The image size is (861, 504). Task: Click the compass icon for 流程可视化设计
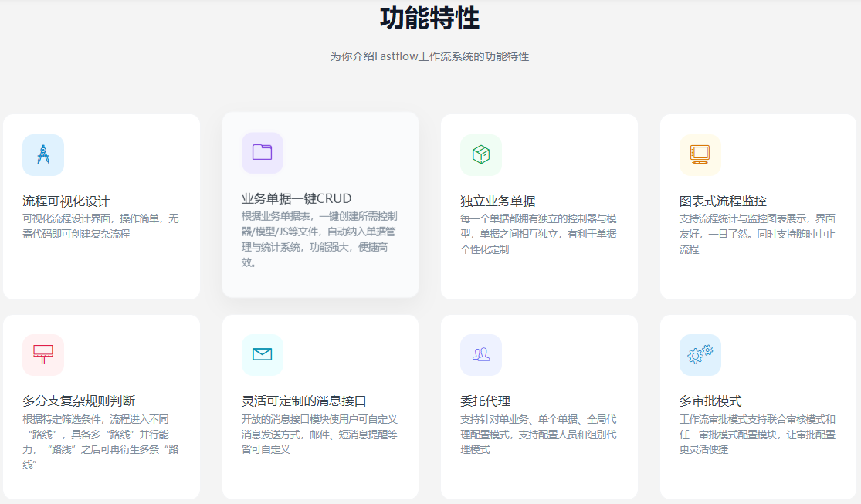pyautogui.click(x=43, y=155)
